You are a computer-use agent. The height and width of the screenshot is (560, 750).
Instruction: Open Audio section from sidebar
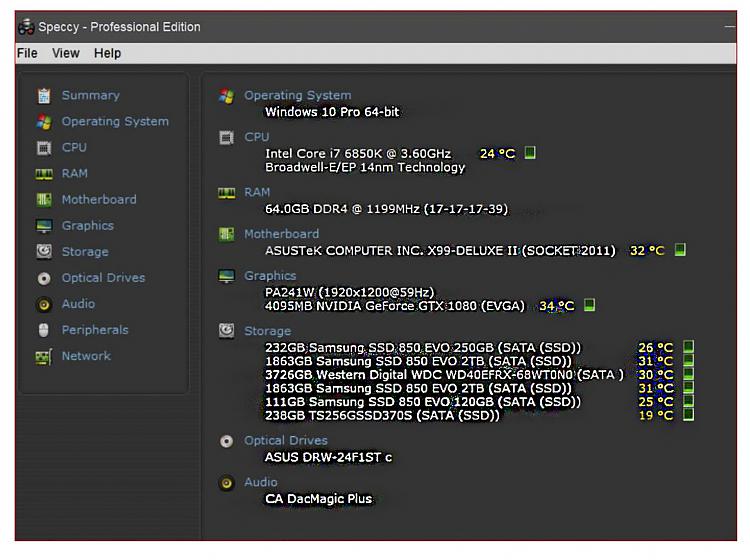[78, 304]
